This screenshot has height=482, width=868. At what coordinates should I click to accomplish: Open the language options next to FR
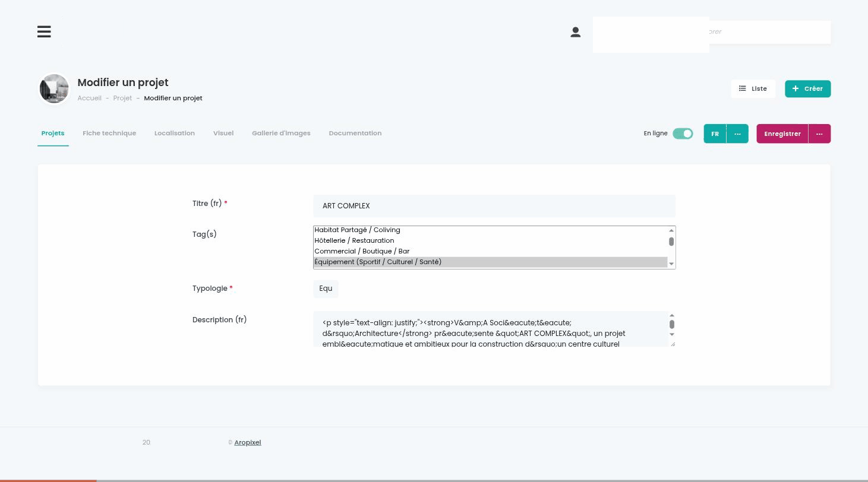coord(737,134)
